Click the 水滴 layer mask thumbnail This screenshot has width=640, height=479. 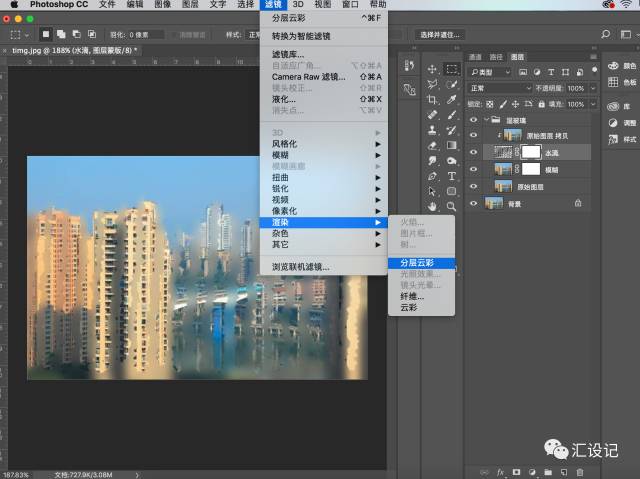(x=530, y=152)
